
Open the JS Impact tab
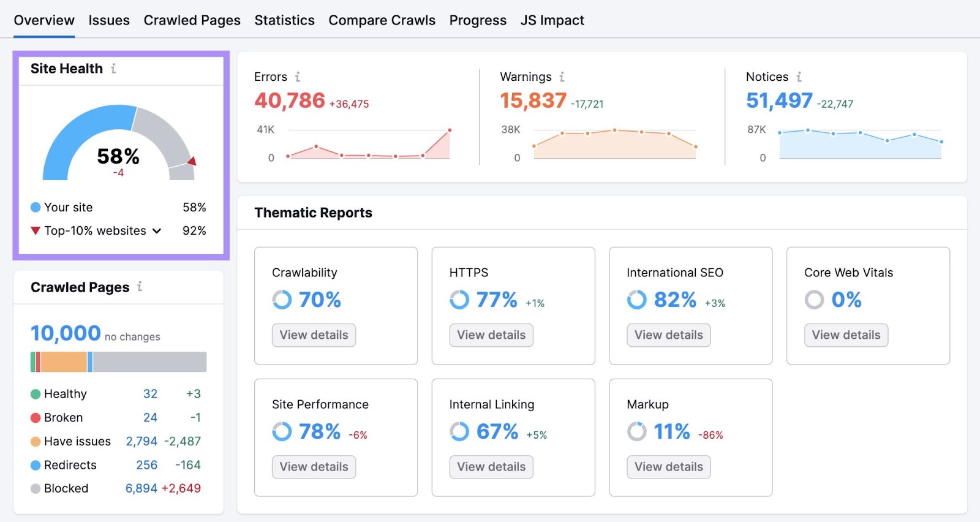point(552,20)
